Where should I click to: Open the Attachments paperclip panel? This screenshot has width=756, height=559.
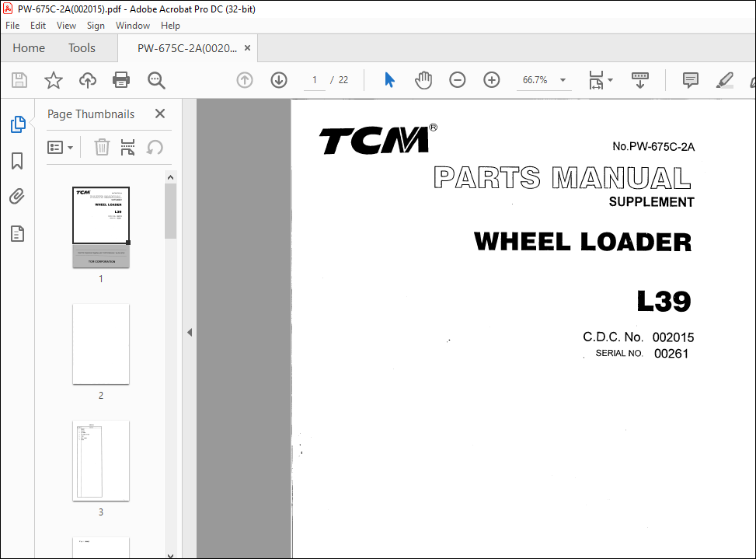tap(17, 197)
